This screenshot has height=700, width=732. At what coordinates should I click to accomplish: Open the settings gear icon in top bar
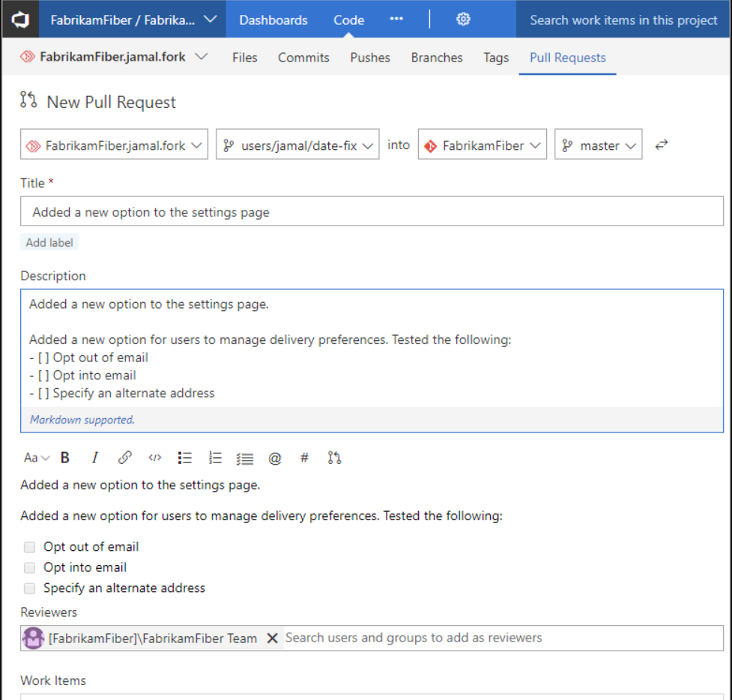pos(462,19)
